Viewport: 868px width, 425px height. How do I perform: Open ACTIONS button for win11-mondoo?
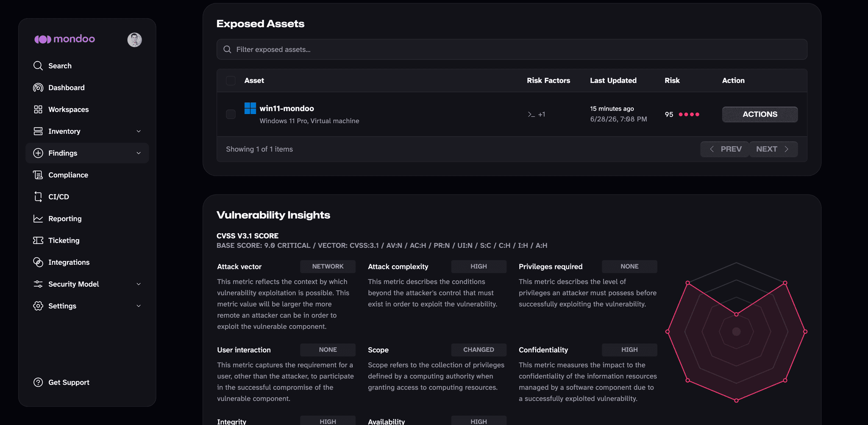[760, 115]
